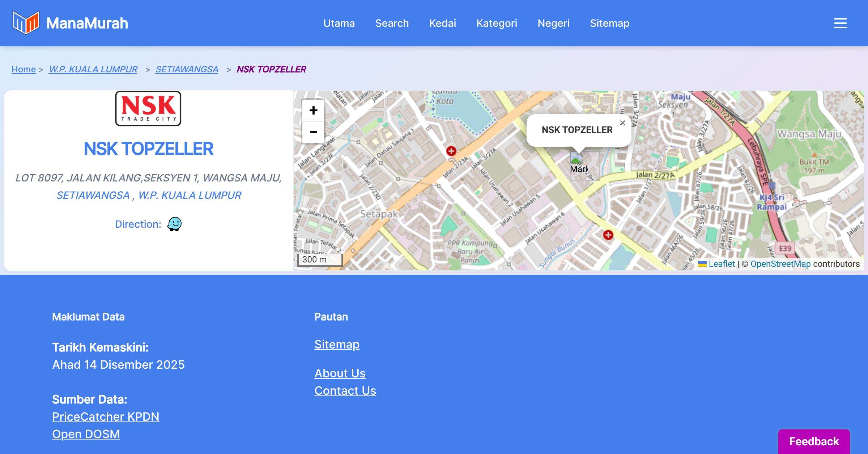The width and height of the screenshot is (868, 454).
Task: Open the Utama nav item
Action: pos(339,23)
